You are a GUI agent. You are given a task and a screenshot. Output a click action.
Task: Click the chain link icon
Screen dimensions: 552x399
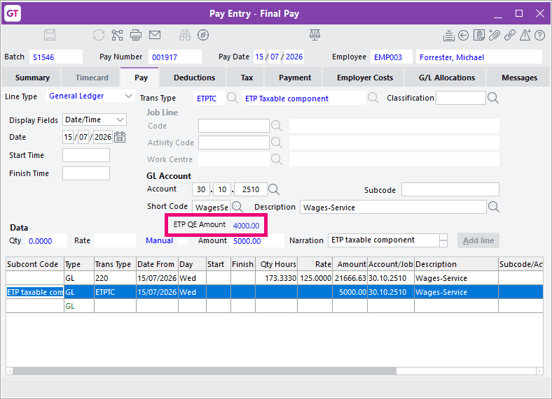[510, 35]
